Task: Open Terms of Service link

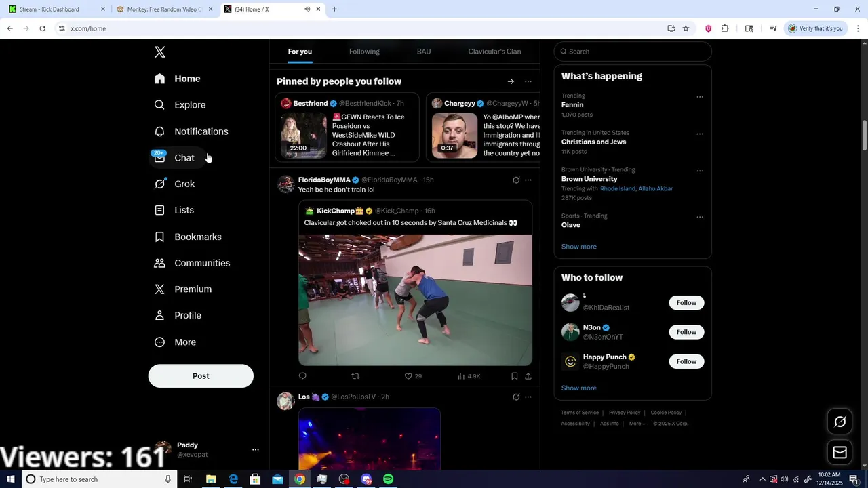Action: coord(580,413)
